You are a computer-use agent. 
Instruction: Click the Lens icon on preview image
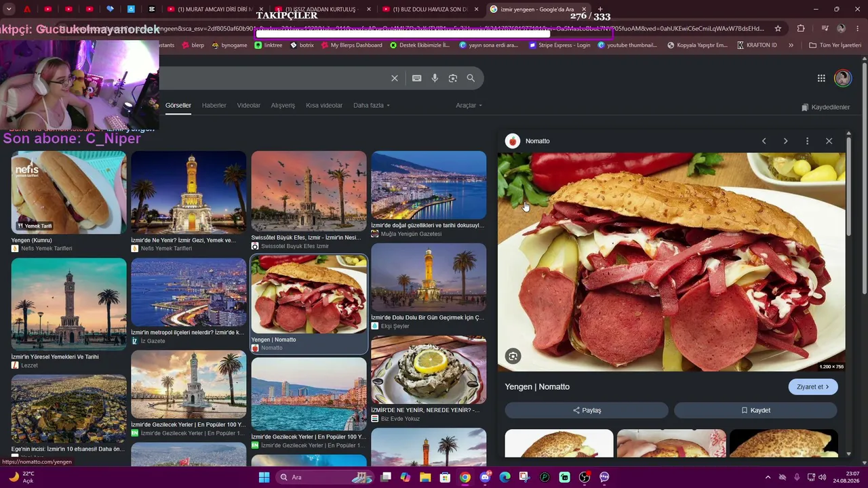(x=513, y=357)
